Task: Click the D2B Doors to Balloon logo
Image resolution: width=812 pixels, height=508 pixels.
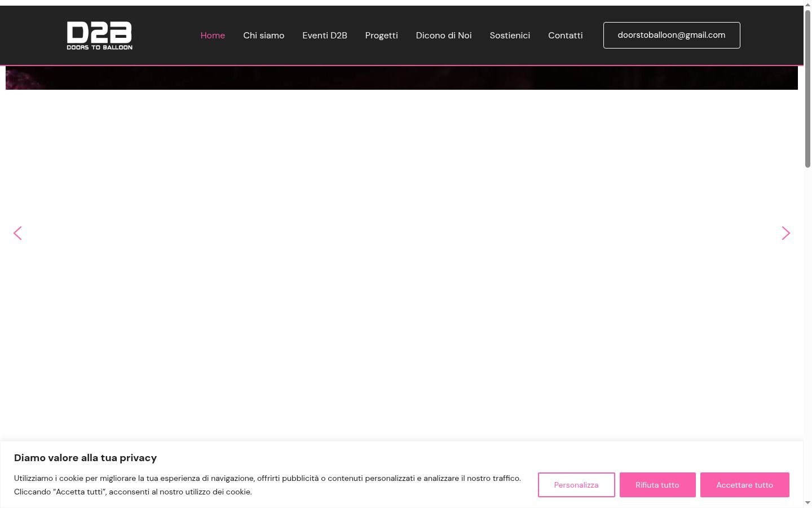Action: tap(100, 36)
